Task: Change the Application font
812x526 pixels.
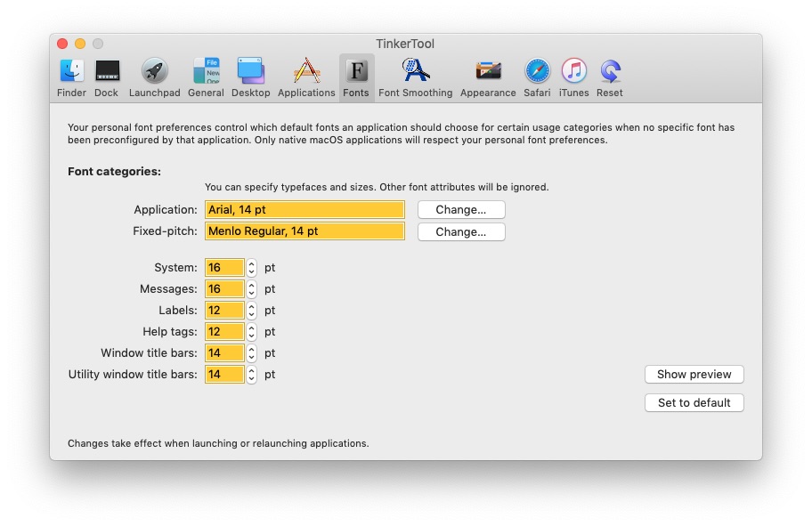Action: coord(461,210)
